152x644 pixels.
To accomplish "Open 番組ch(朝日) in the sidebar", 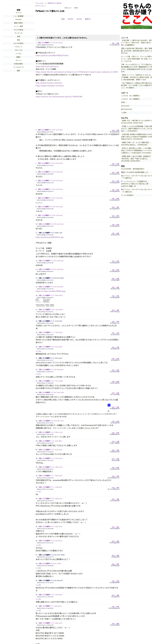I will [x=18, y=23].
